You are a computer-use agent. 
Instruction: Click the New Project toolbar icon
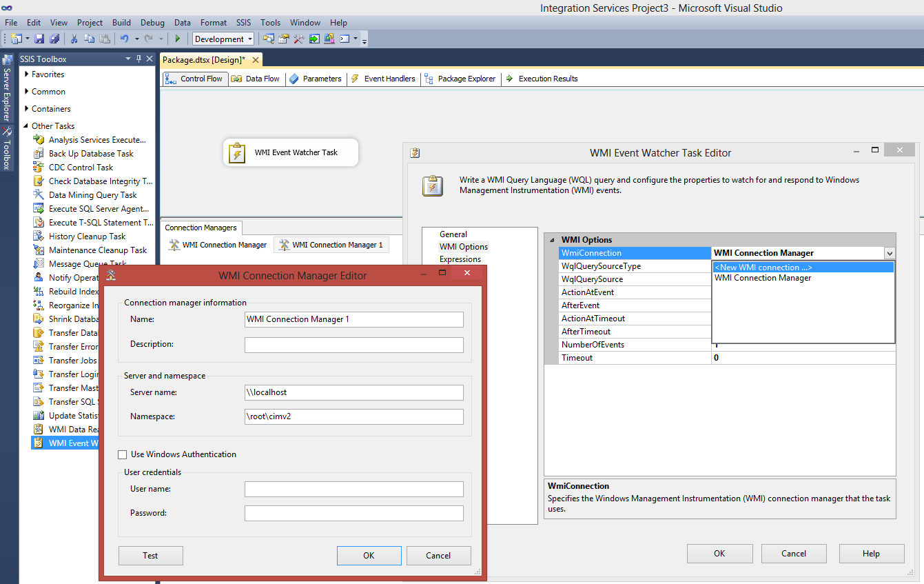[x=16, y=39]
